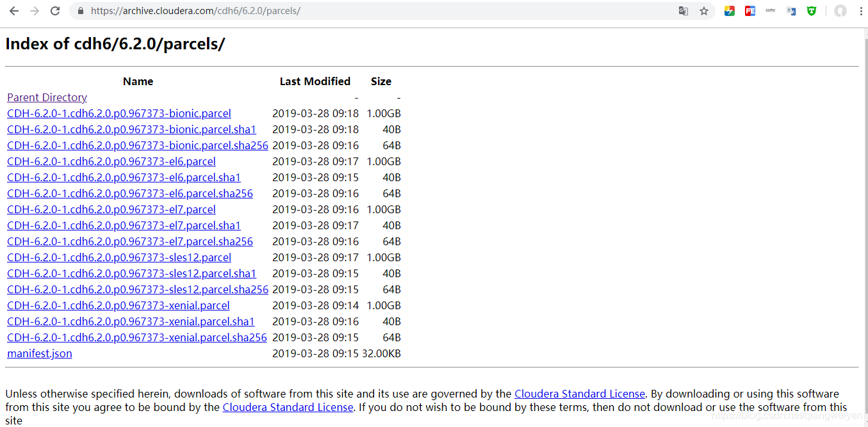This screenshot has height=427, width=868.
Task: Open the blue translate extension icon
Action: [791, 11]
